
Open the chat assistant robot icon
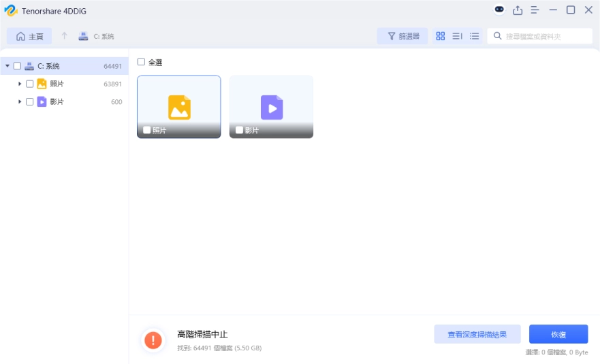pos(499,10)
